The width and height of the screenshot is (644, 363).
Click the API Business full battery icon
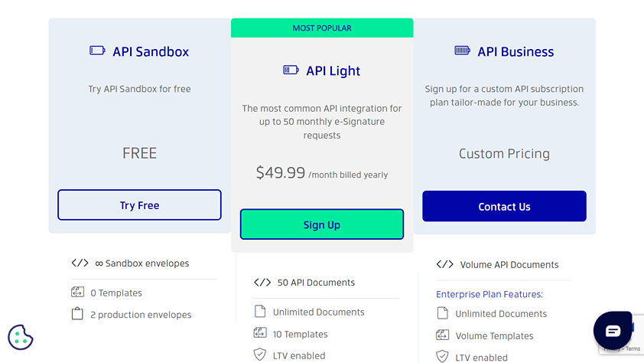click(462, 51)
